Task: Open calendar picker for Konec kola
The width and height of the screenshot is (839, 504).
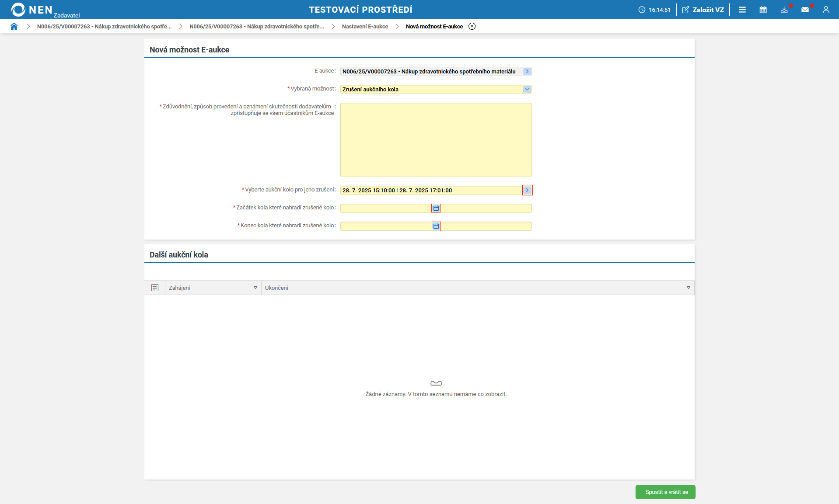Action: click(x=436, y=226)
